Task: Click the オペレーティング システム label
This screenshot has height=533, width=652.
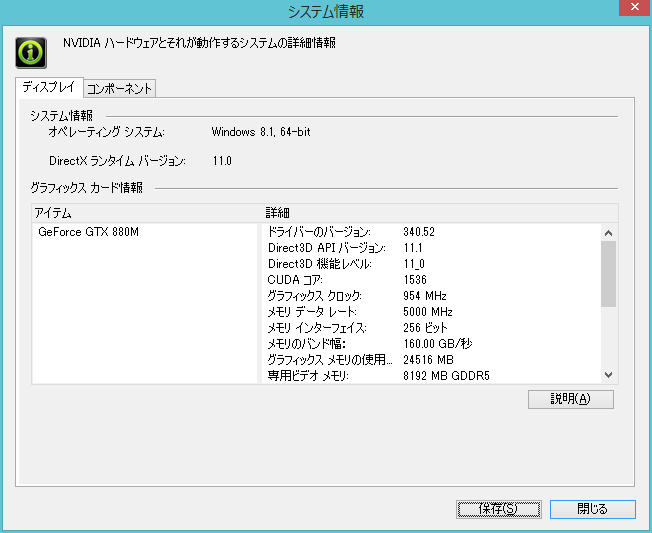Action: 106,132
